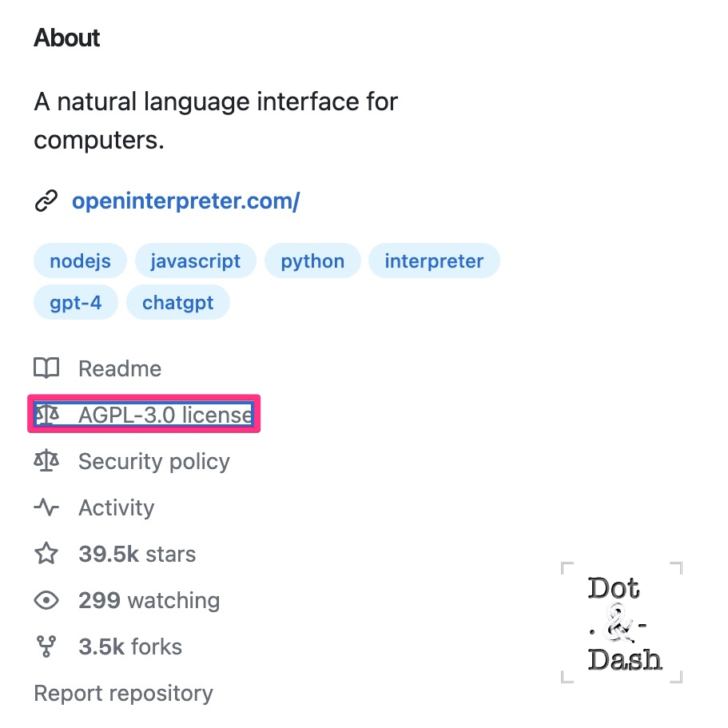728x728 pixels.
Task: Click the Activity pulse icon
Action: point(46,507)
